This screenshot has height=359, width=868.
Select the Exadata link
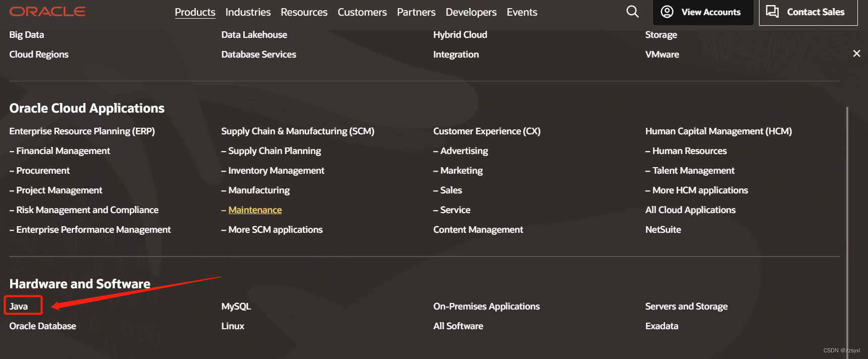[662, 326]
